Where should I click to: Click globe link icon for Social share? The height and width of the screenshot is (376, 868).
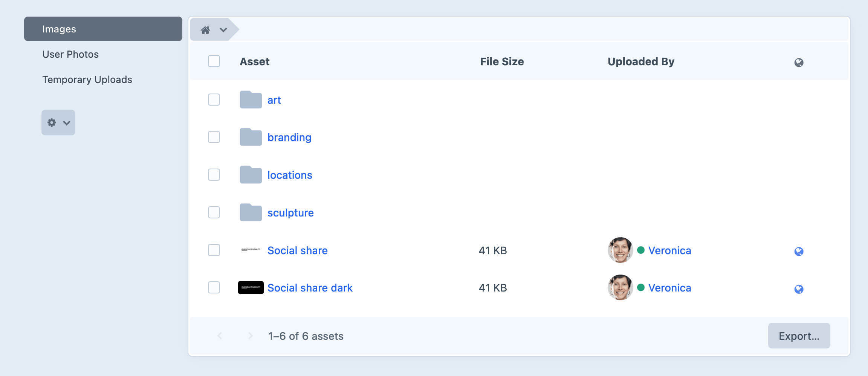click(799, 252)
